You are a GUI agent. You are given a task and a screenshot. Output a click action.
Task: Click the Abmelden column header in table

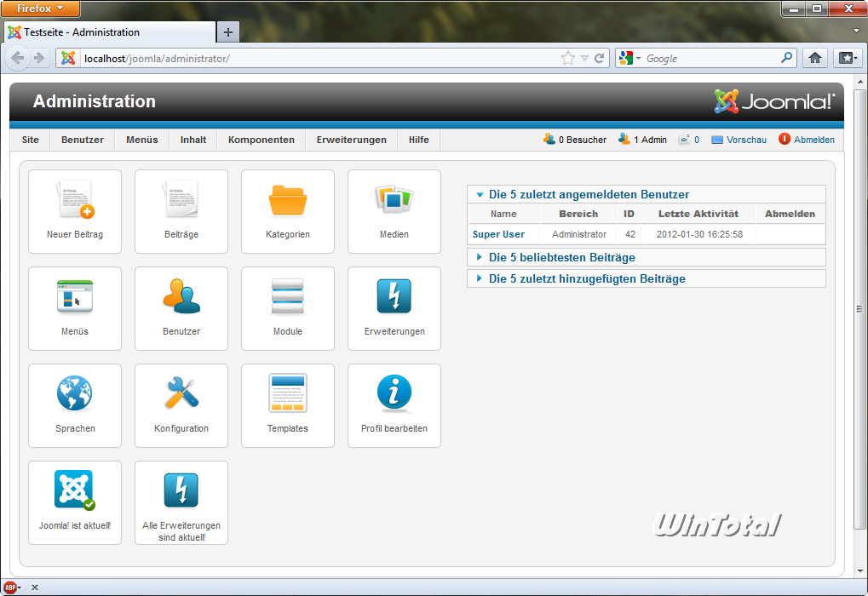(x=790, y=214)
